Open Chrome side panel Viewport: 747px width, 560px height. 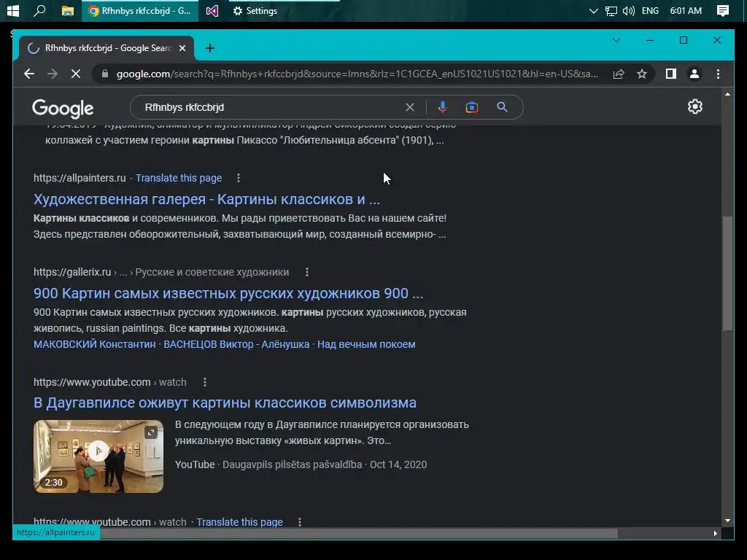pyautogui.click(x=671, y=74)
